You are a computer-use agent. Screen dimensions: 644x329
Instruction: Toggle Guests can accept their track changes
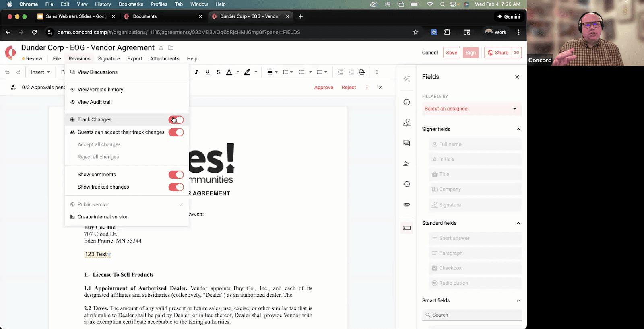[176, 132]
